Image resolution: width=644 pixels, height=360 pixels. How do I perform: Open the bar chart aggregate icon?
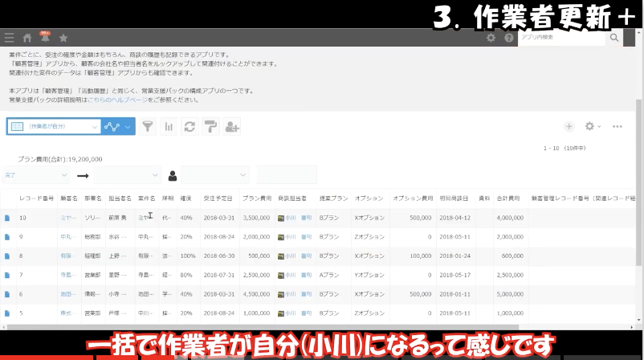169,127
